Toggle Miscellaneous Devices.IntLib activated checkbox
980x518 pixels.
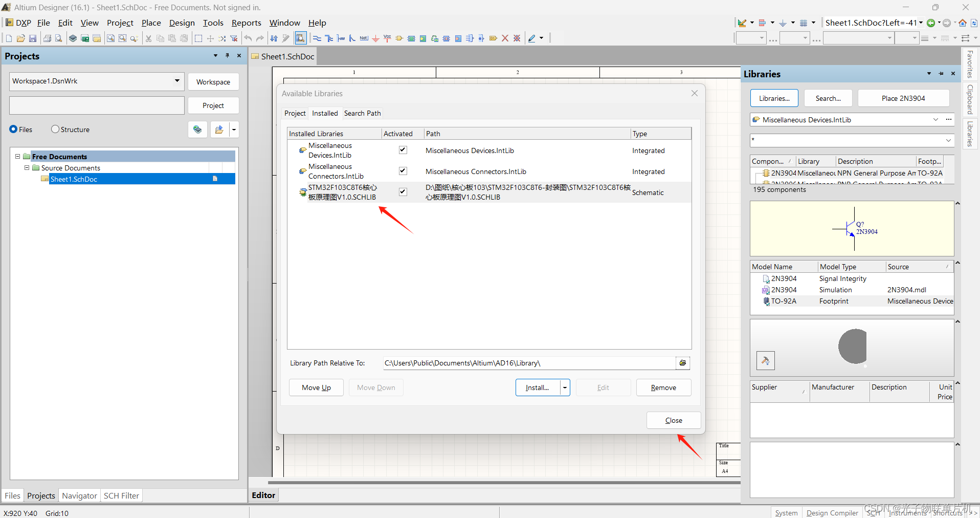(403, 150)
